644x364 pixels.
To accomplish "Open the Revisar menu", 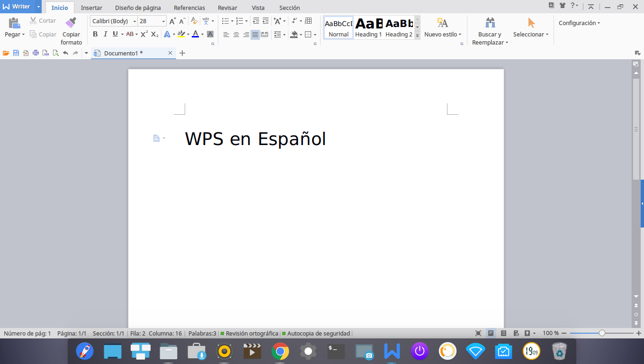I will (x=227, y=8).
